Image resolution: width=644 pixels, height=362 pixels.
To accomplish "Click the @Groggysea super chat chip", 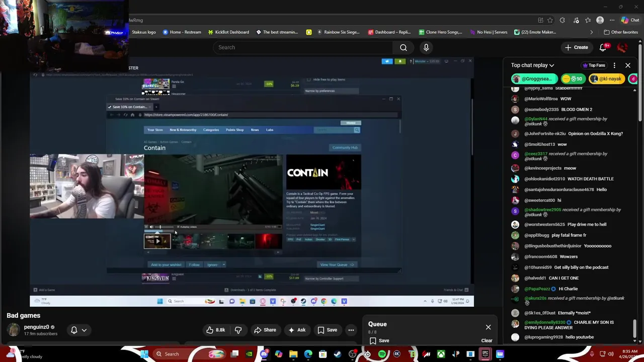I will [534, 78].
